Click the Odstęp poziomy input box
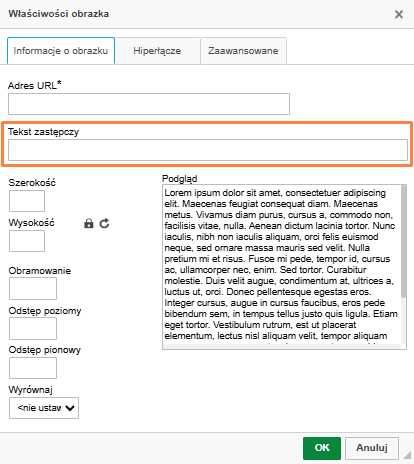414x464 pixels. 33,329
